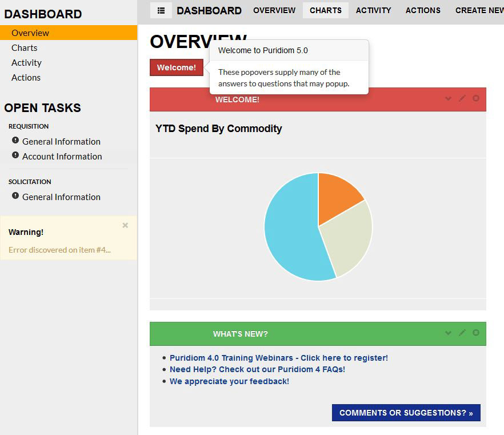This screenshot has height=435, width=504.
Task: Click the circle icon on WELCOME! panel
Action: tap(475, 98)
